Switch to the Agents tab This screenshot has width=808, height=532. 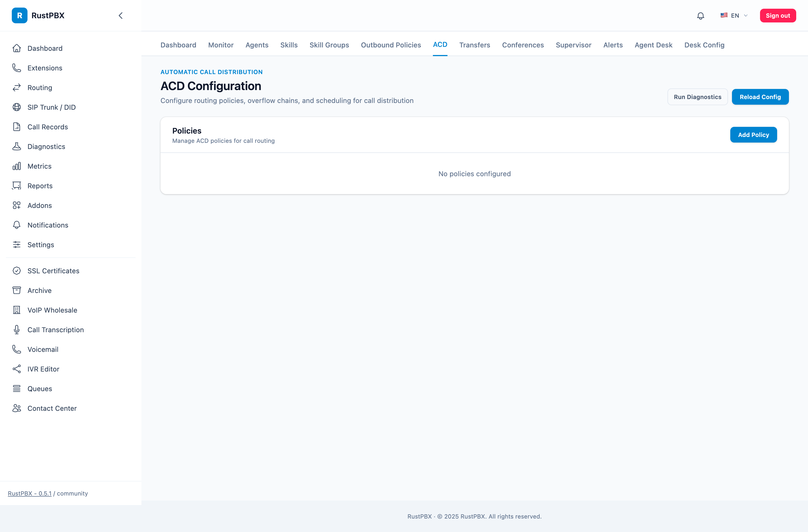257,45
